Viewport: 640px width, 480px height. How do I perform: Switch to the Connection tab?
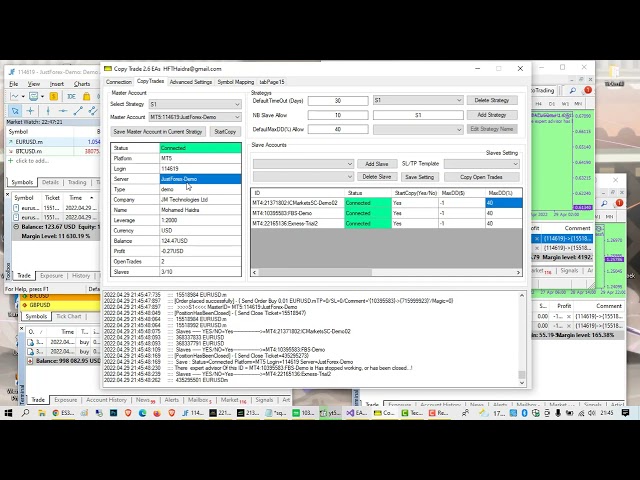pos(119,82)
